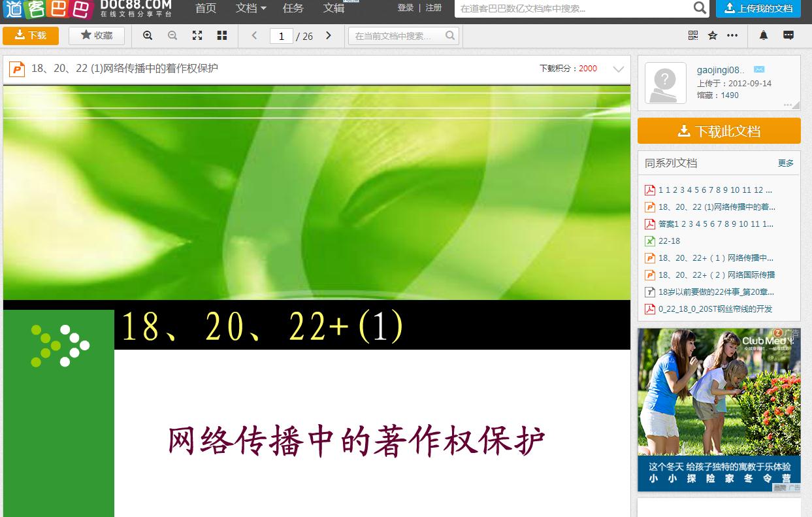Focus the site-wide document search field

pyautogui.click(x=573, y=8)
